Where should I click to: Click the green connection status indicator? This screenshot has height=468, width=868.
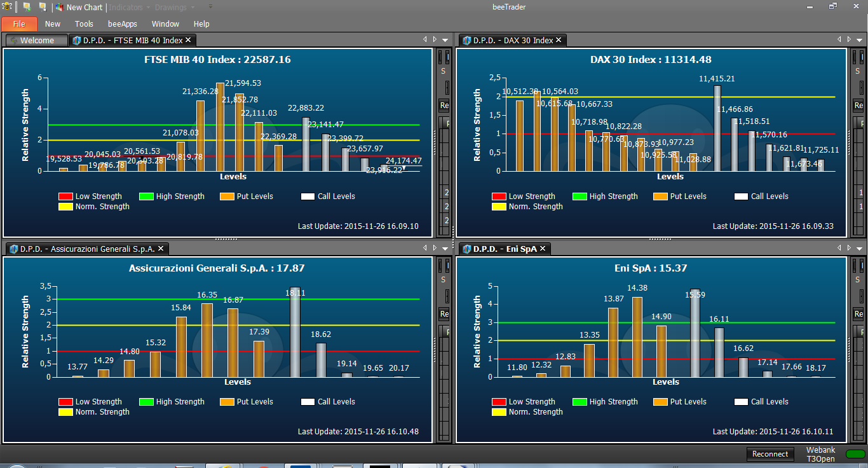click(x=855, y=454)
